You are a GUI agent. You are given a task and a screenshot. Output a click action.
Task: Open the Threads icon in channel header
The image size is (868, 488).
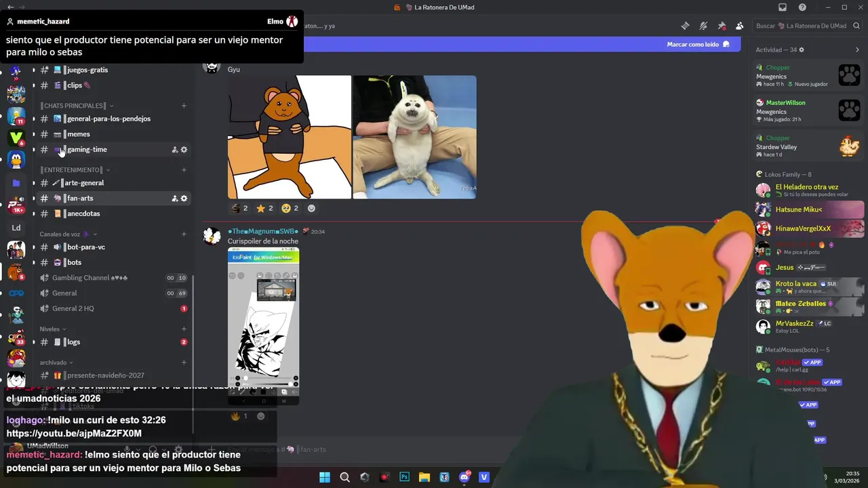point(686,26)
